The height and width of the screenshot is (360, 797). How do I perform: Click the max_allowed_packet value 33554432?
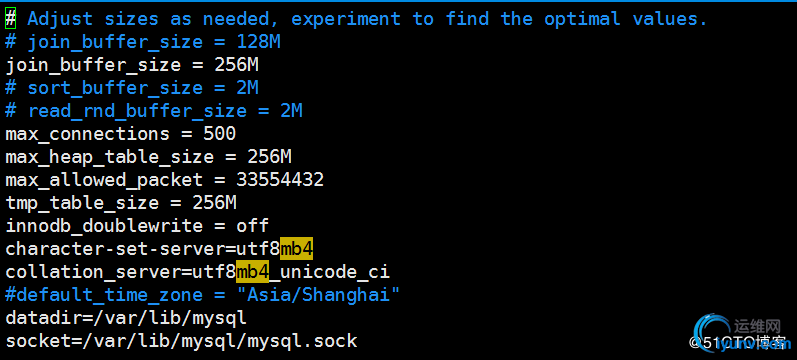280,179
